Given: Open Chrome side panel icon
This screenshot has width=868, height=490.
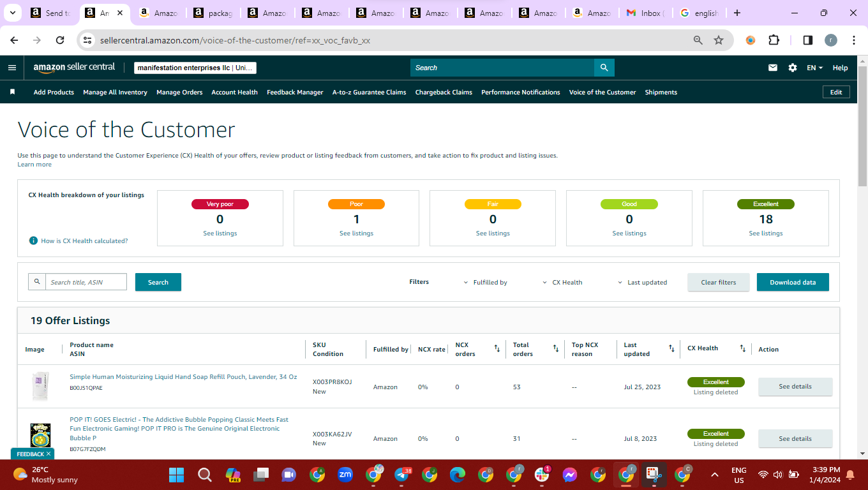Looking at the screenshot, I should [807, 40].
